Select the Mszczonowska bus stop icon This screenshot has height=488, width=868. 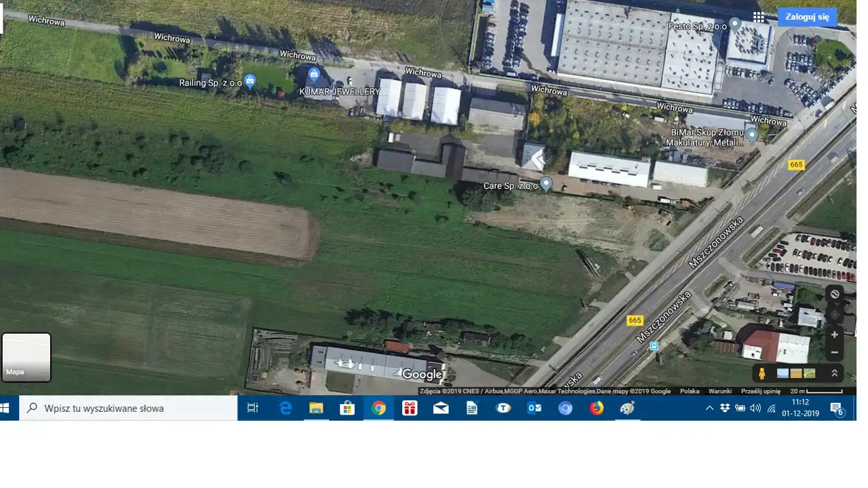coord(654,346)
